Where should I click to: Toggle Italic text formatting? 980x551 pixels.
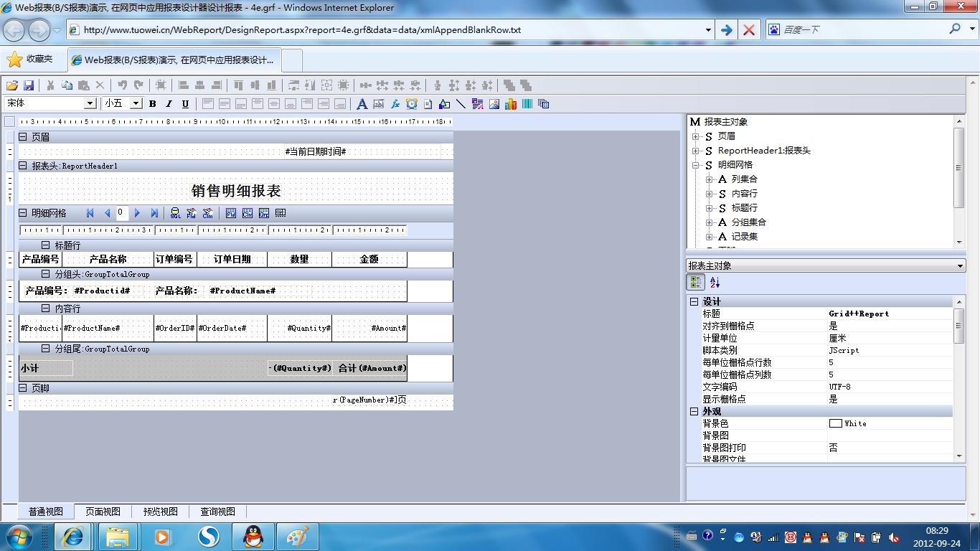point(169,104)
